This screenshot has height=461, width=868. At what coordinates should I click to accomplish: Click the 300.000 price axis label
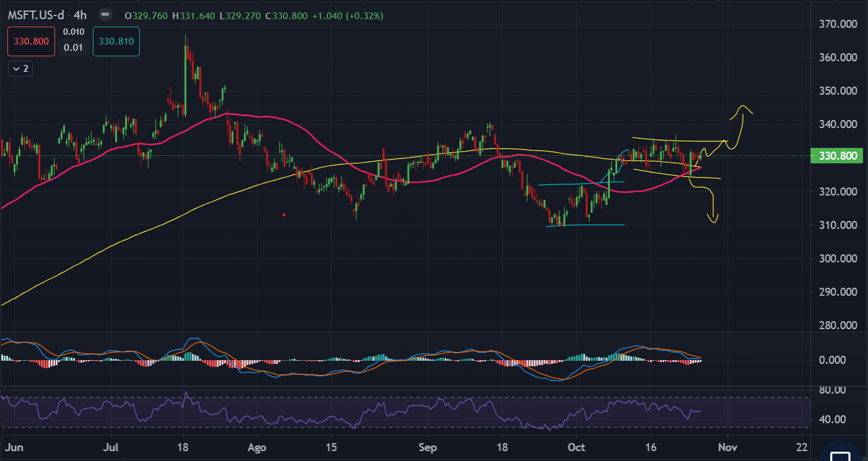840,259
